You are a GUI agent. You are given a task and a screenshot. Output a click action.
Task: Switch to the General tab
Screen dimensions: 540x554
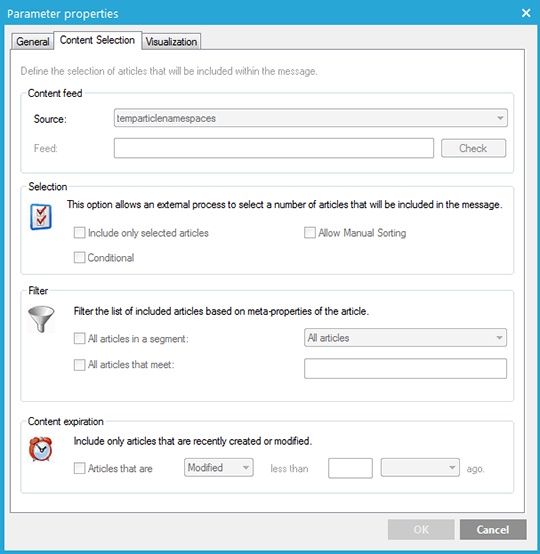33,42
